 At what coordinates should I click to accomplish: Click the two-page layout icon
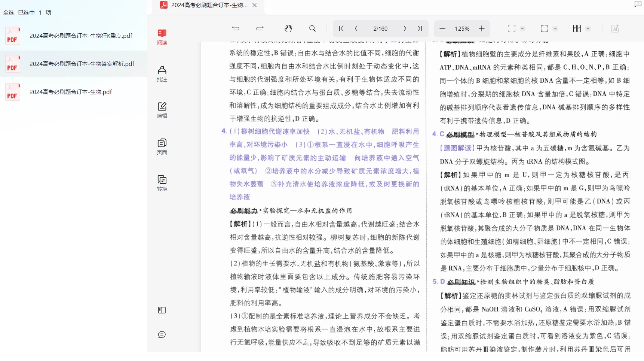point(577,28)
